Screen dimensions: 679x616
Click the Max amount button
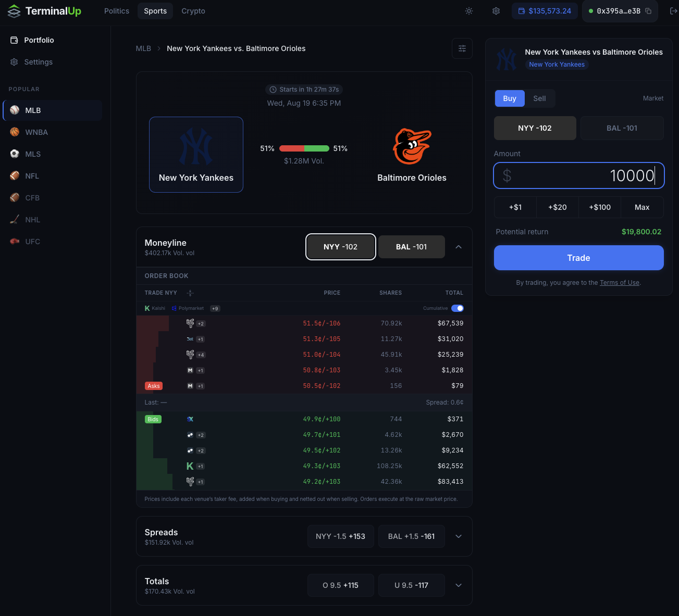tap(642, 207)
